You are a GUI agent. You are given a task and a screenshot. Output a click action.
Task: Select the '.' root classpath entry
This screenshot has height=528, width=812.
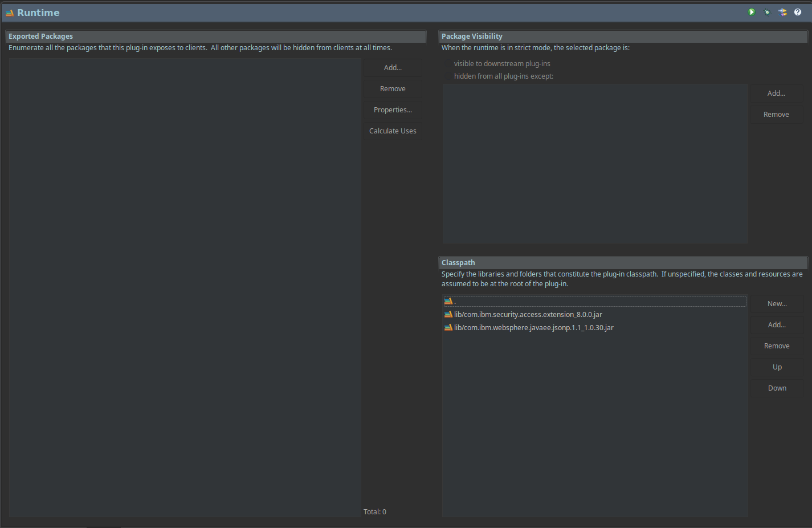[x=594, y=301]
